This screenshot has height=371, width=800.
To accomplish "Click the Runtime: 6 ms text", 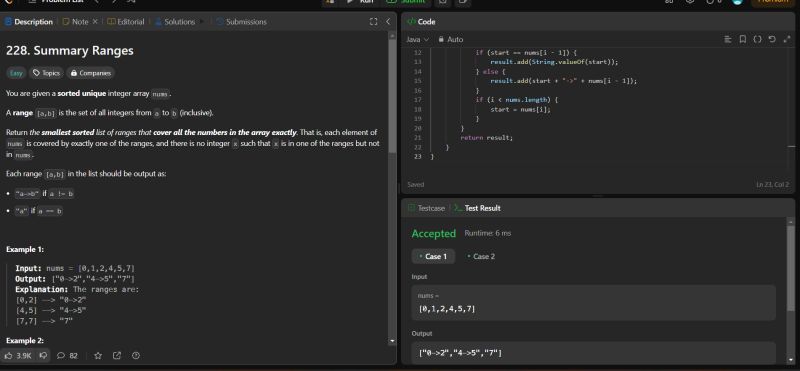I will pos(488,233).
